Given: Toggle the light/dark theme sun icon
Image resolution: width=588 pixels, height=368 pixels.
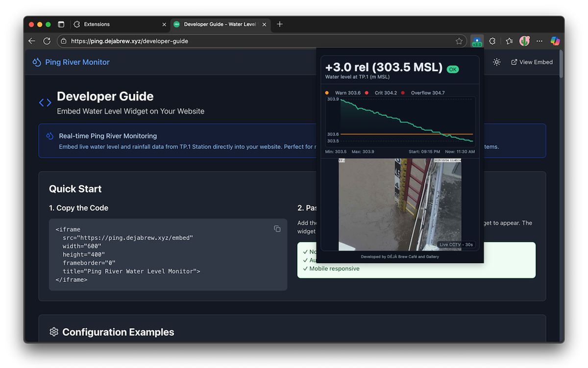Looking at the screenshot, I should [x=497, y=62].
